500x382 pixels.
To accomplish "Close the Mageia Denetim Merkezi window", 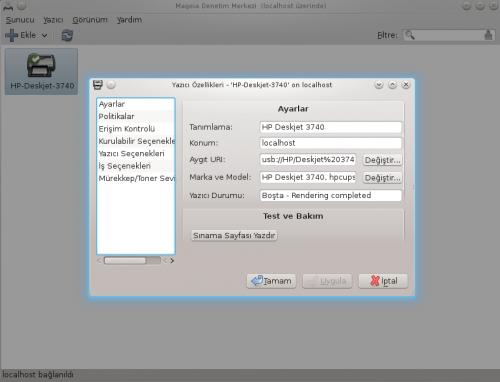I will [494, 6].
